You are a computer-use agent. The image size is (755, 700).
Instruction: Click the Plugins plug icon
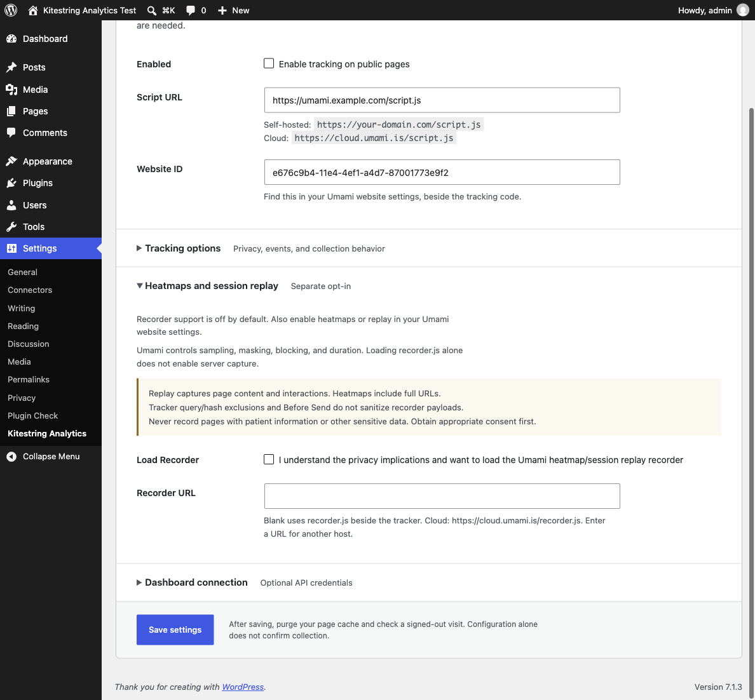tap(11, 183)
